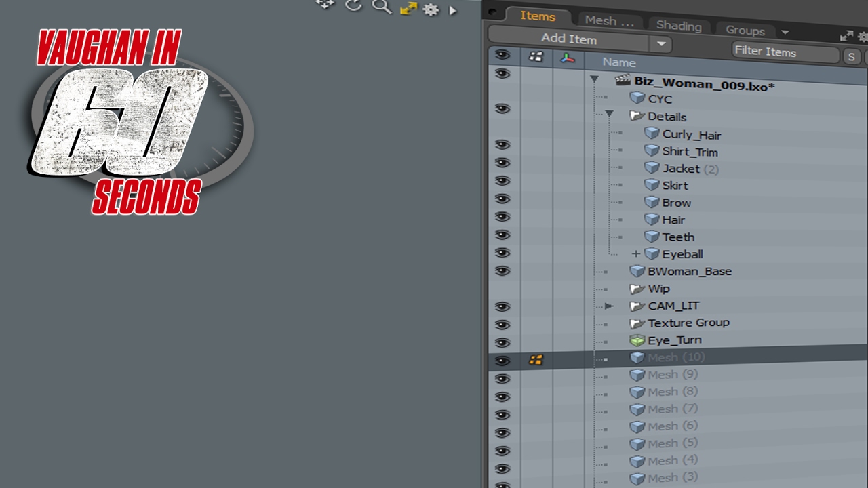The image size is (868, 488).
Task: Click the folder icon beside Wip
Action: [x=637, y=288]
